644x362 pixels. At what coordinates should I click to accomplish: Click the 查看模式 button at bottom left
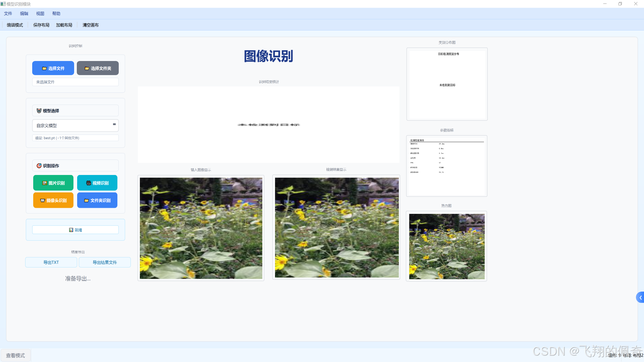[15, 356]
